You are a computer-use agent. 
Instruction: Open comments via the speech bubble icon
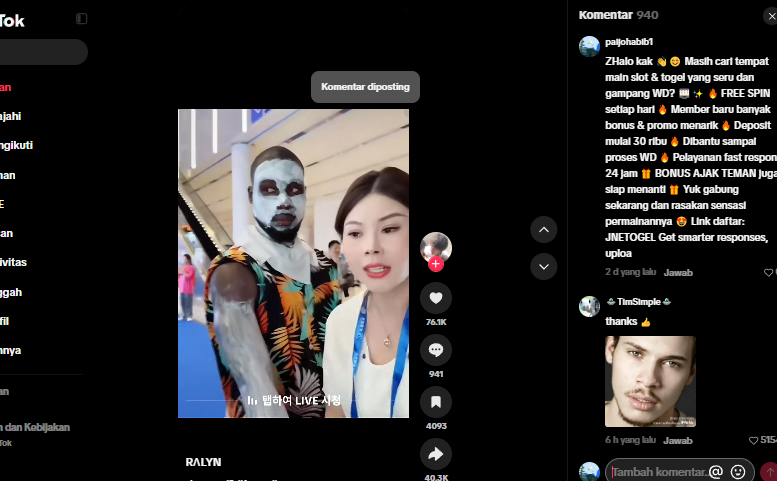tap(436, 350)
